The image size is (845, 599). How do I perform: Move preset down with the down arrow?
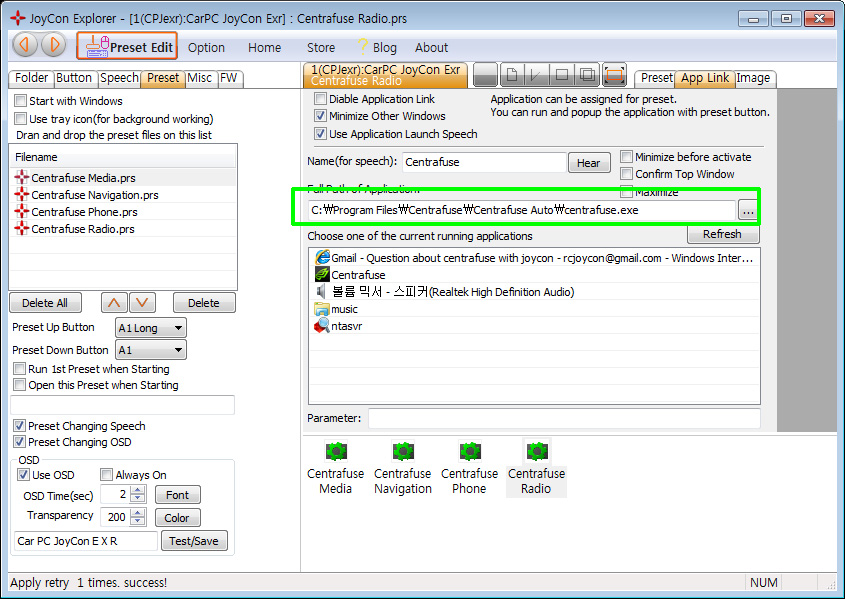(x=142, y=303)
